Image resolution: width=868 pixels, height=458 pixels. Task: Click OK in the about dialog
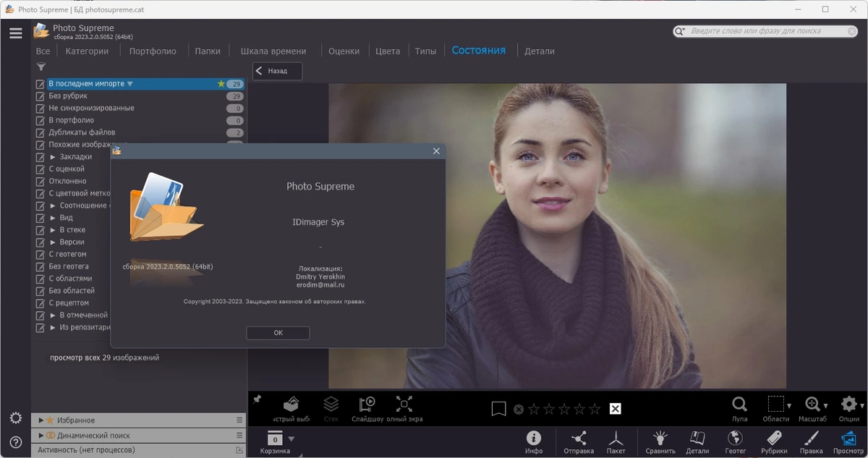pos(278,333)
